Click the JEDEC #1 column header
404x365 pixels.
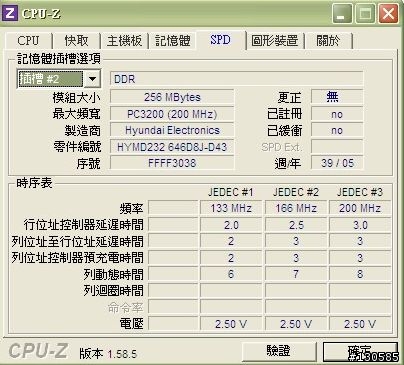231,192
